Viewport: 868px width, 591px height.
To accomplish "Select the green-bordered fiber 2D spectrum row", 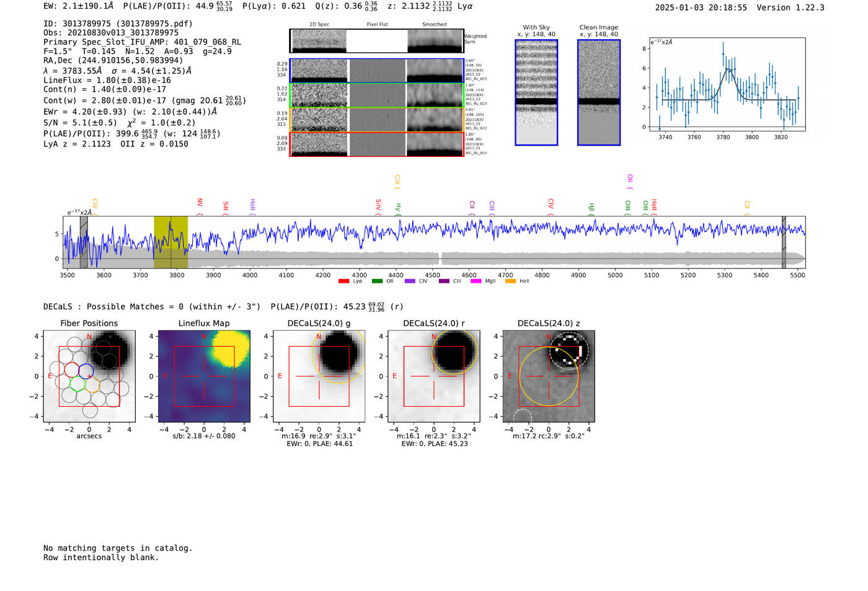I will coord(377,95).
